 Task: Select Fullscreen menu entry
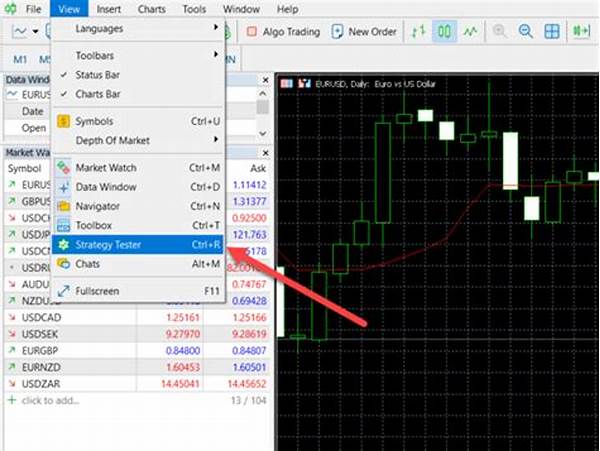pyautogui.click(x=138, y=291)
